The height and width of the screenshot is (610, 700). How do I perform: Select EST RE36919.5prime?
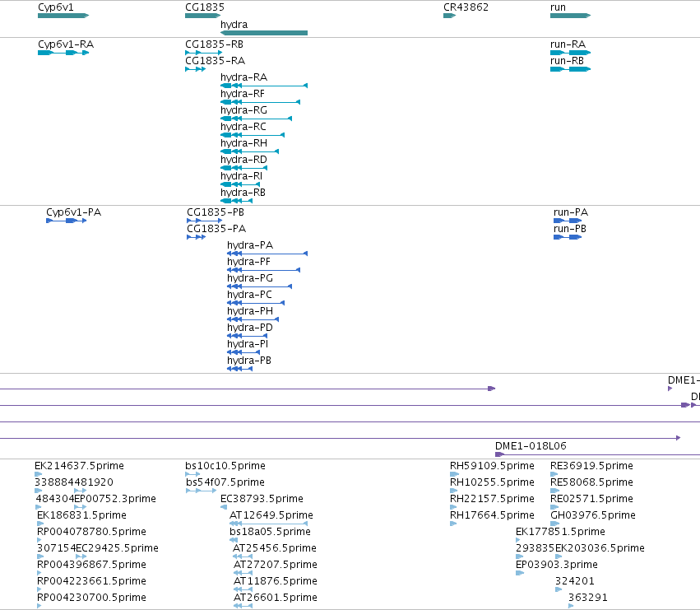[x=591, y=466]
